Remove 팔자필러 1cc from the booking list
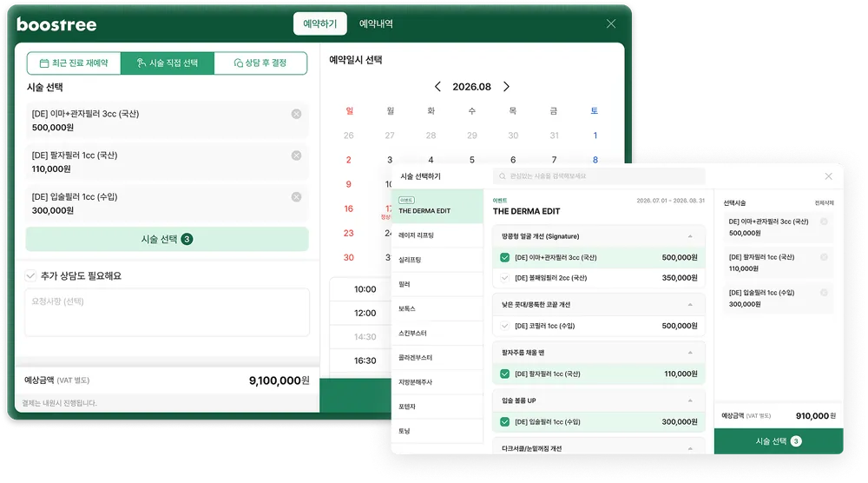 pyautogui.click(x=296, y=155)
